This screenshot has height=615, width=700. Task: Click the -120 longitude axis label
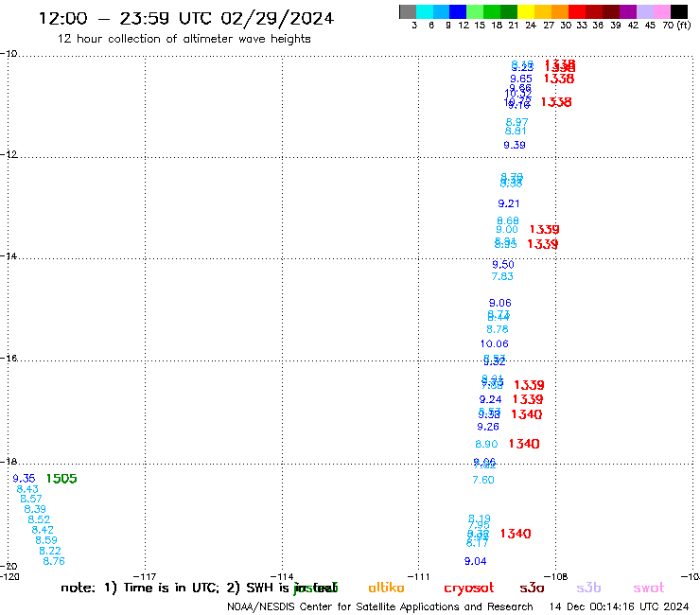(x=9, y=576)
